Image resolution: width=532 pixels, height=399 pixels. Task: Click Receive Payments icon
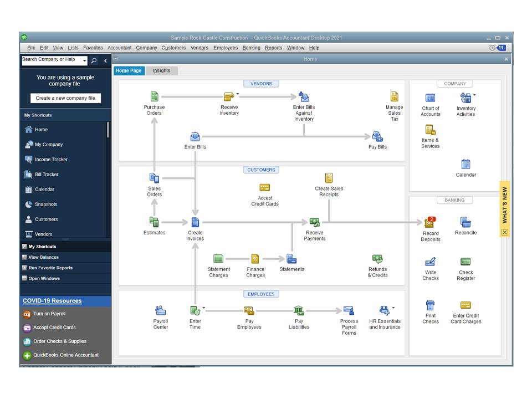coord(315,222)
